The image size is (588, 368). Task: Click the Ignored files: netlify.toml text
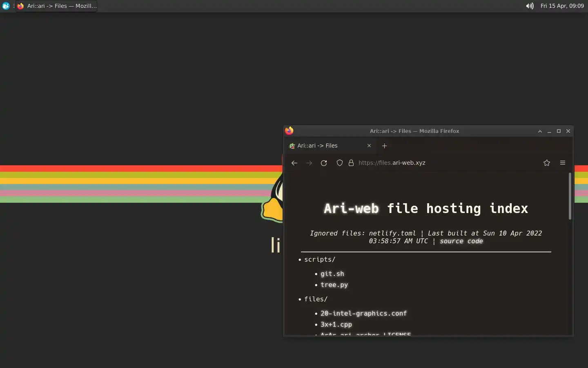click(363, 233)
